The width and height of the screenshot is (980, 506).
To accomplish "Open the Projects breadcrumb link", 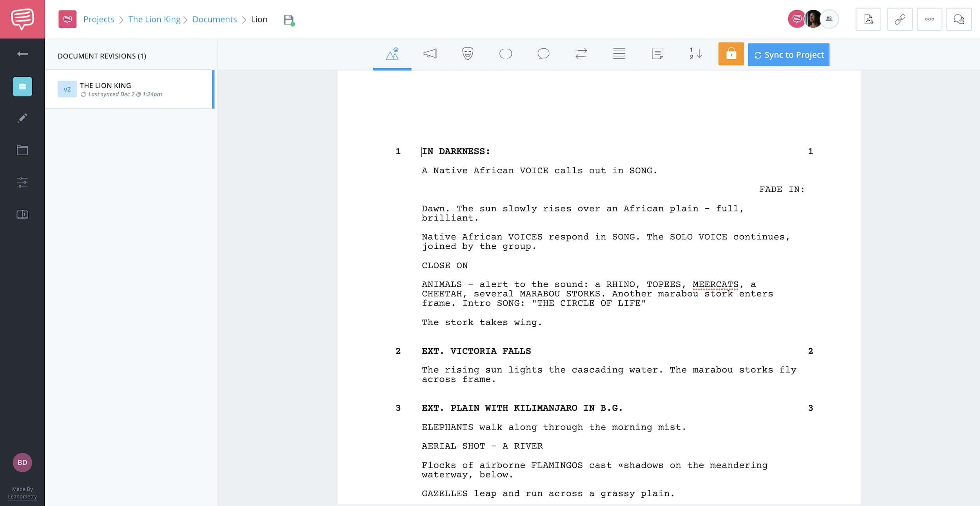I will coord(99,19).
